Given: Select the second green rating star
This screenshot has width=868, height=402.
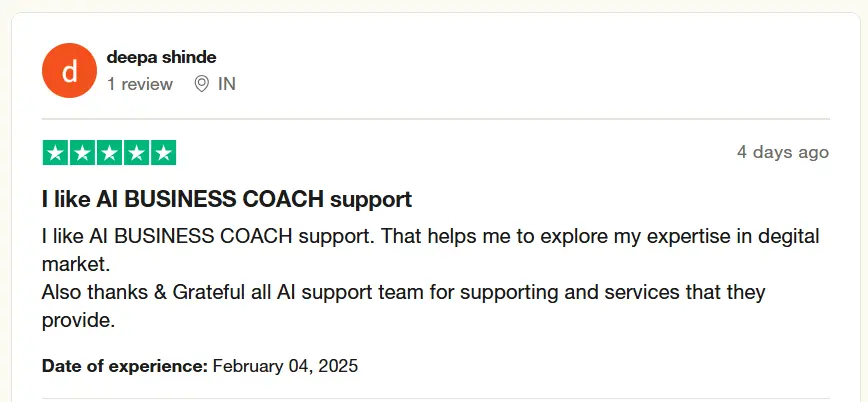Looking at the screenshot, I should 82,153.
